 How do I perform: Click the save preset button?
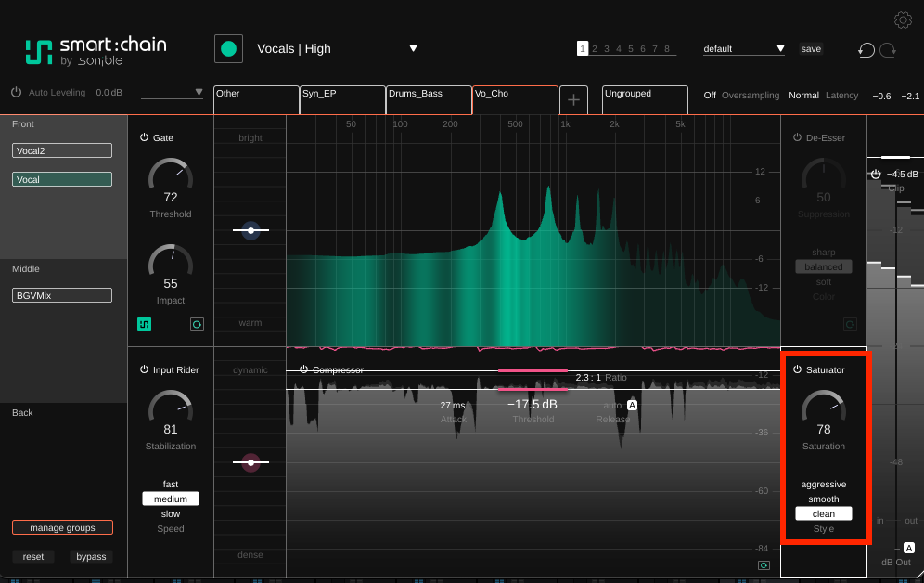click(x=811, y=49)
